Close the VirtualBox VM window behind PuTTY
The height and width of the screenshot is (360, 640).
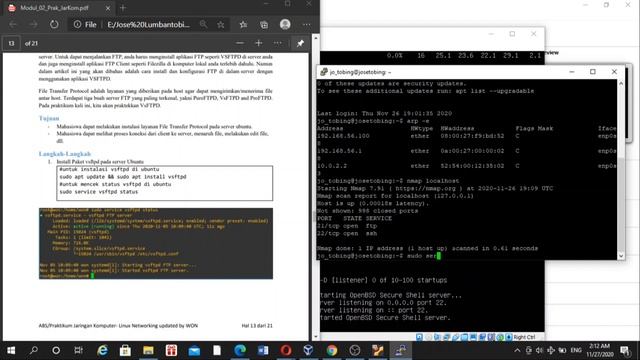[x=533, y=34]
